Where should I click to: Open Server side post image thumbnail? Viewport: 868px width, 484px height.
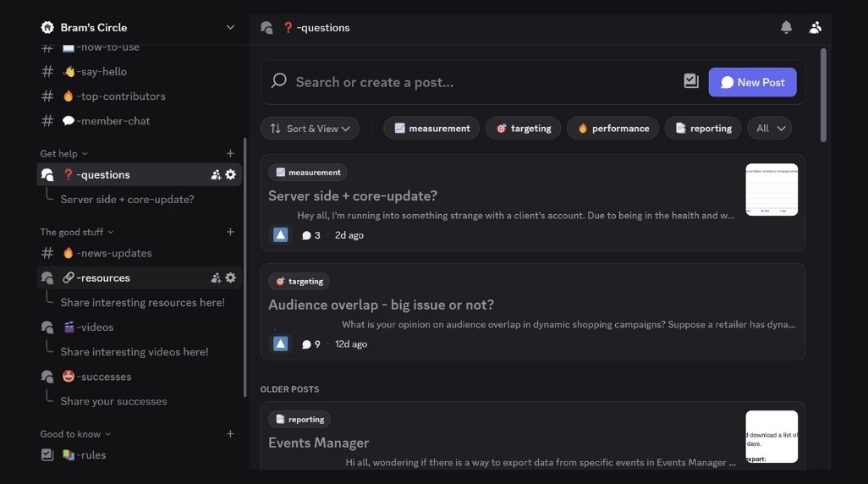(772, 190)
